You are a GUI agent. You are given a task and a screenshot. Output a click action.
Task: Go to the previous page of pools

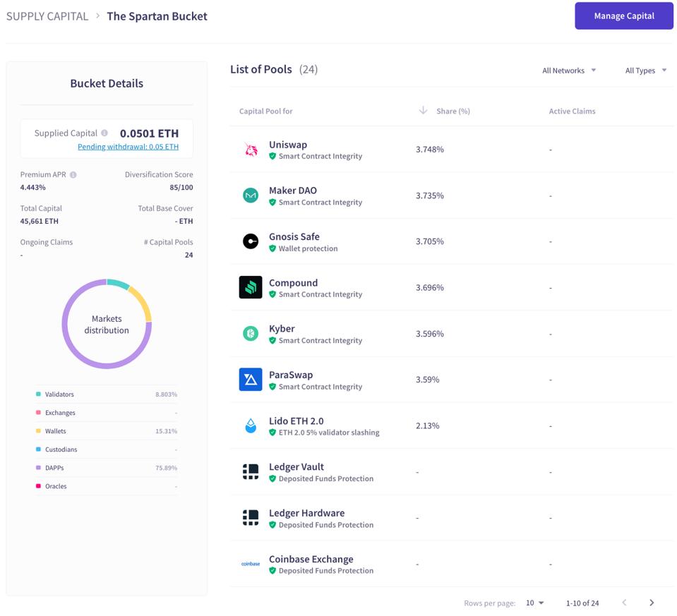(624, 603)
